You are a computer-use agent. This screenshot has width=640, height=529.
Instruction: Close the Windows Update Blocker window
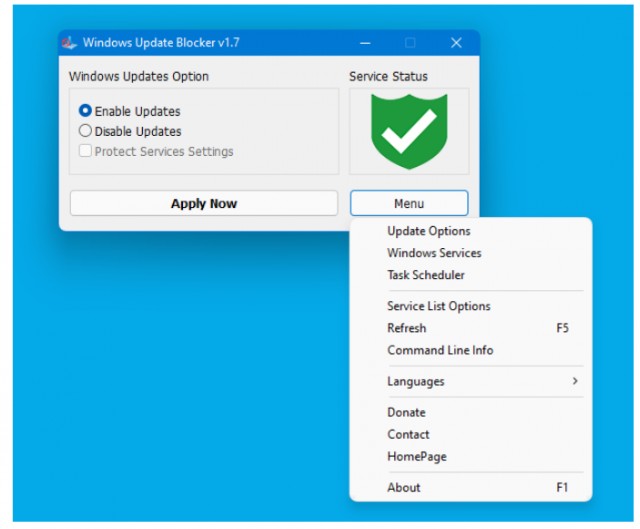456,43
